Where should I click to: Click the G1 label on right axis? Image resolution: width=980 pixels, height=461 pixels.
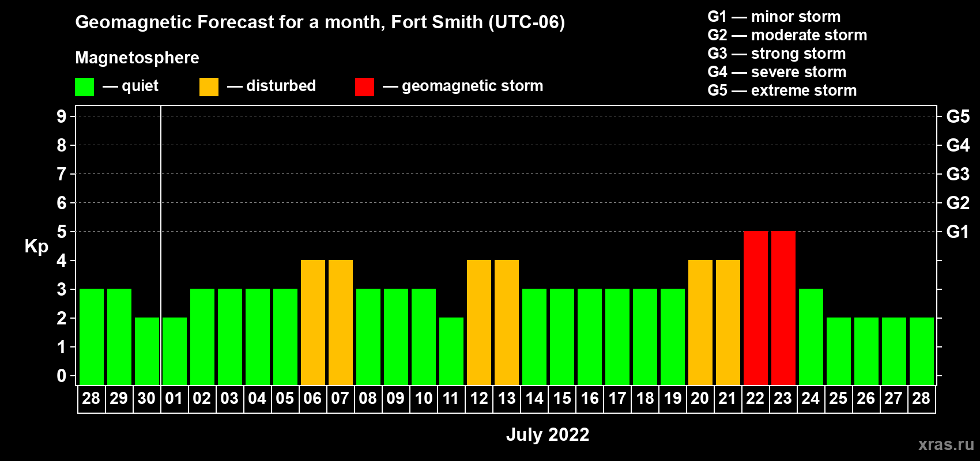coord(958,232)
